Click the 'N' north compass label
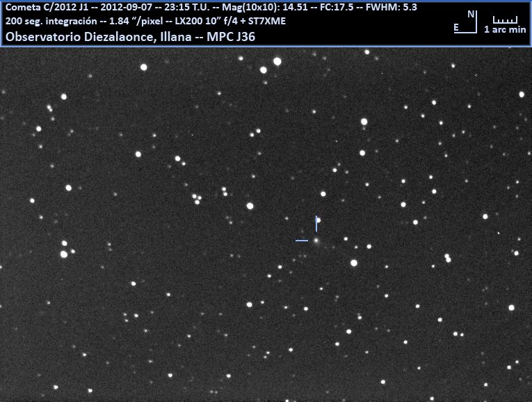 pos(471,14)
